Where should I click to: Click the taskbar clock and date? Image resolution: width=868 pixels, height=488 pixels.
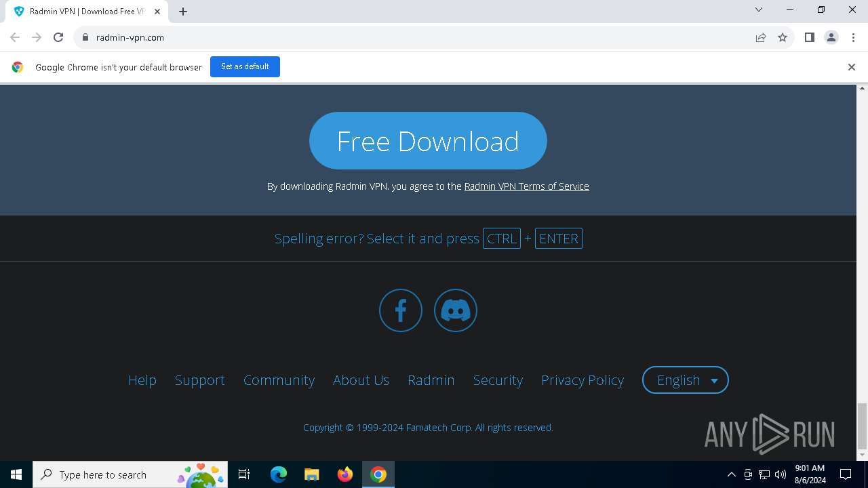click(x=810, y=474)
